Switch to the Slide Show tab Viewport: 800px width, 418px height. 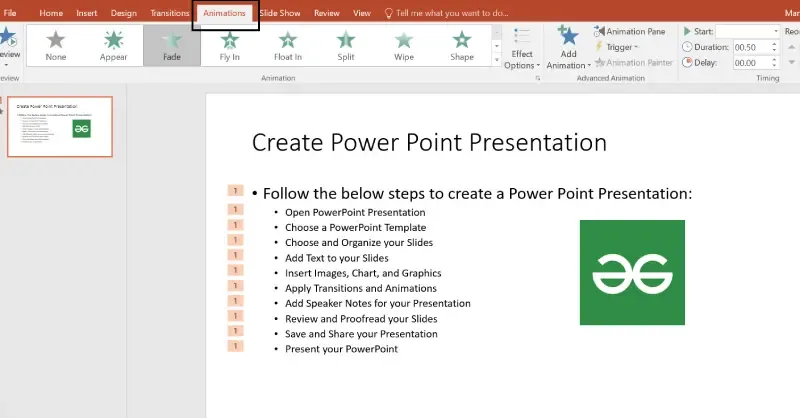click(x=280, y=13)
